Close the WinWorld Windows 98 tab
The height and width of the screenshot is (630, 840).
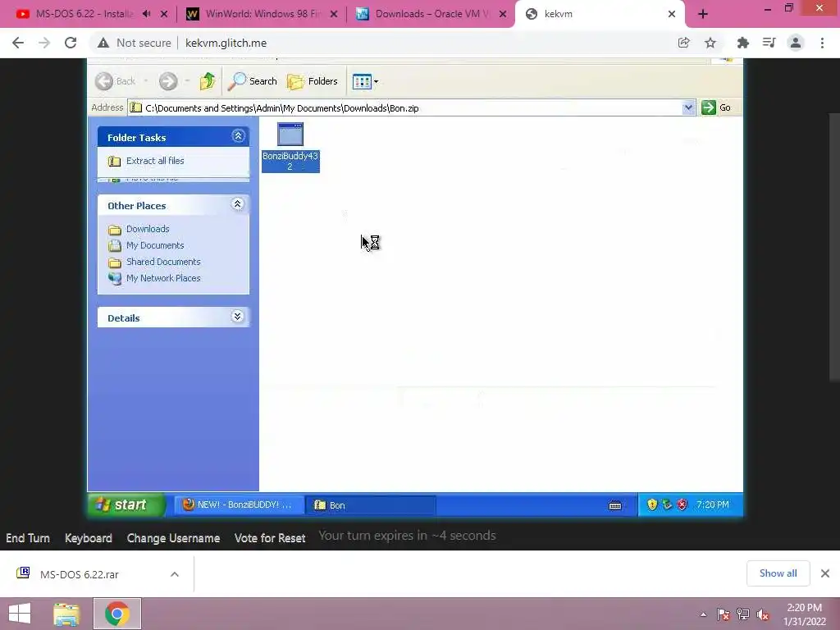tap(334, 14)
